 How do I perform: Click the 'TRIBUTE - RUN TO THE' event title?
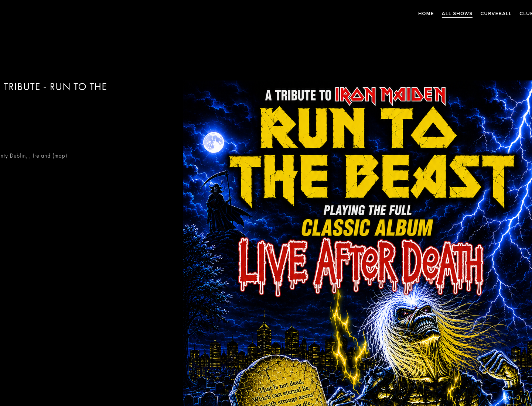[55, 87]
